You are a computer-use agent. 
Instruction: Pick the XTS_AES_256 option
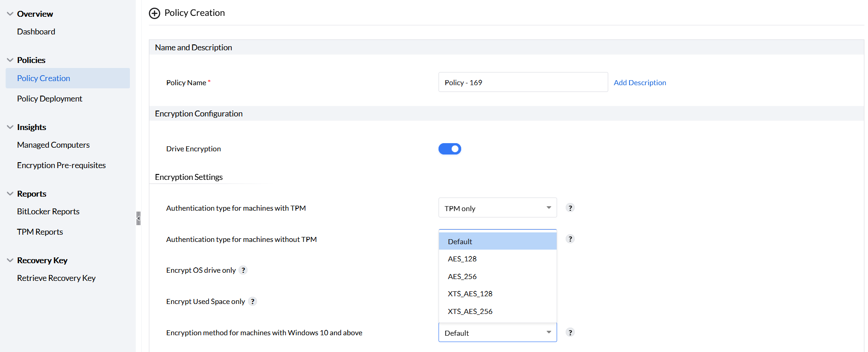(x=470, y=312)
